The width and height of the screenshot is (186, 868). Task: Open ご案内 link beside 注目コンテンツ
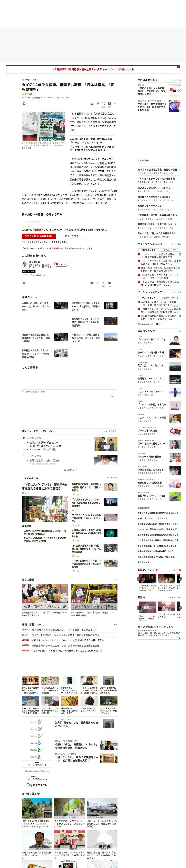pyautogui.click(x=178, y=331)
